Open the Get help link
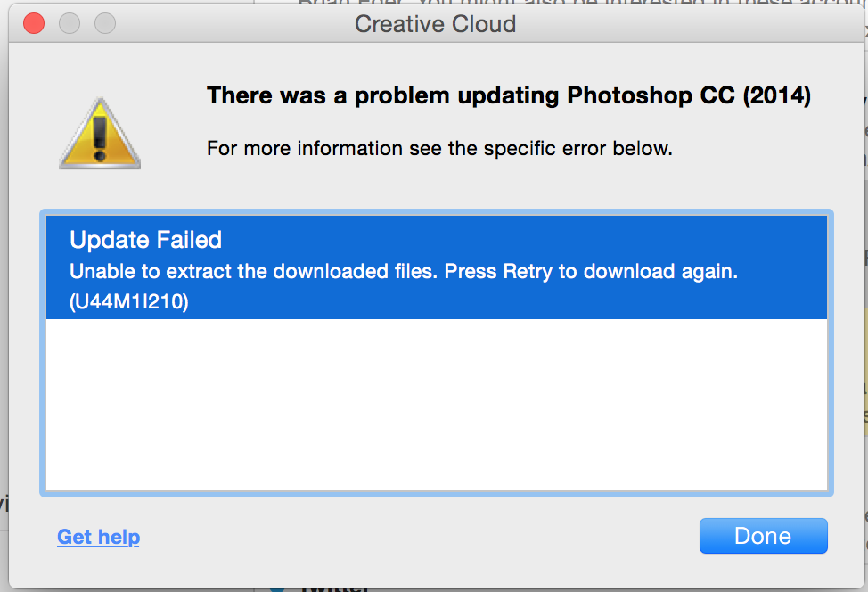Image resolution: width=868 pixels, height=592 pixels. [98, 537]
